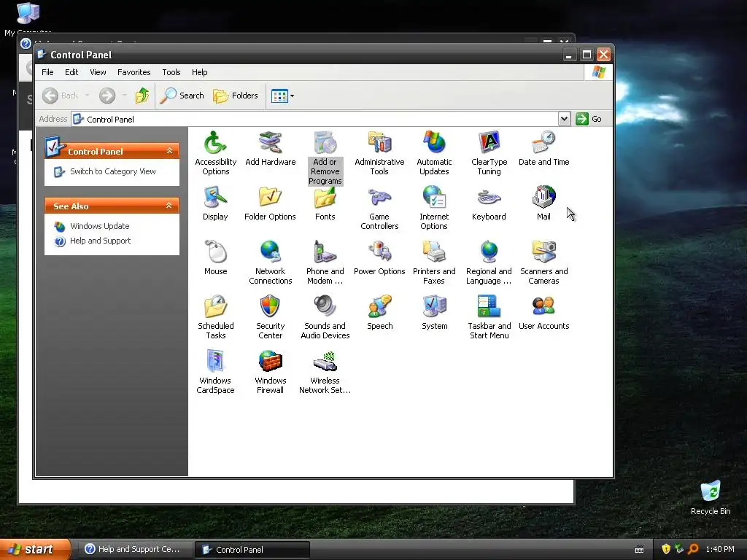Click the magnifier tray icon

point(693,550)
